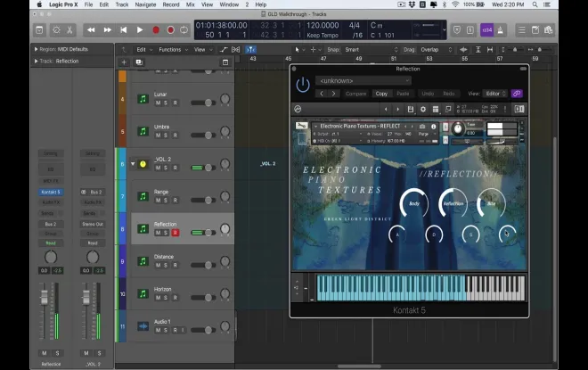The height and width of the screenshot is (370, 588).
Task: Click the Solo S button in control bar
Action: tap(470, 30)
